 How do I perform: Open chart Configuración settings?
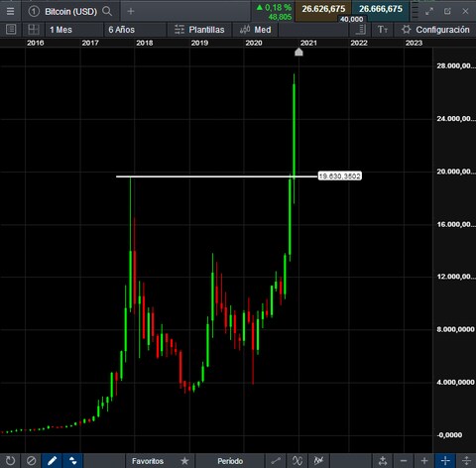point(435,30)
